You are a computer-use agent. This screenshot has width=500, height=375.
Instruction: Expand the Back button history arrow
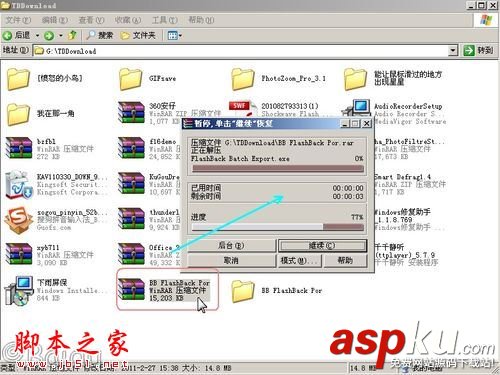pyautogui.click(x=37, y=35)
